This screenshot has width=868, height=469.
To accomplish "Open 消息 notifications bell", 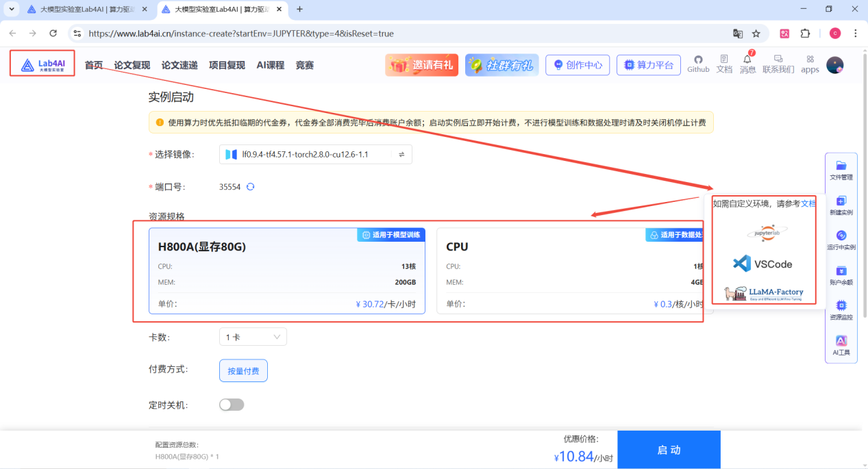I will [747, 64].
